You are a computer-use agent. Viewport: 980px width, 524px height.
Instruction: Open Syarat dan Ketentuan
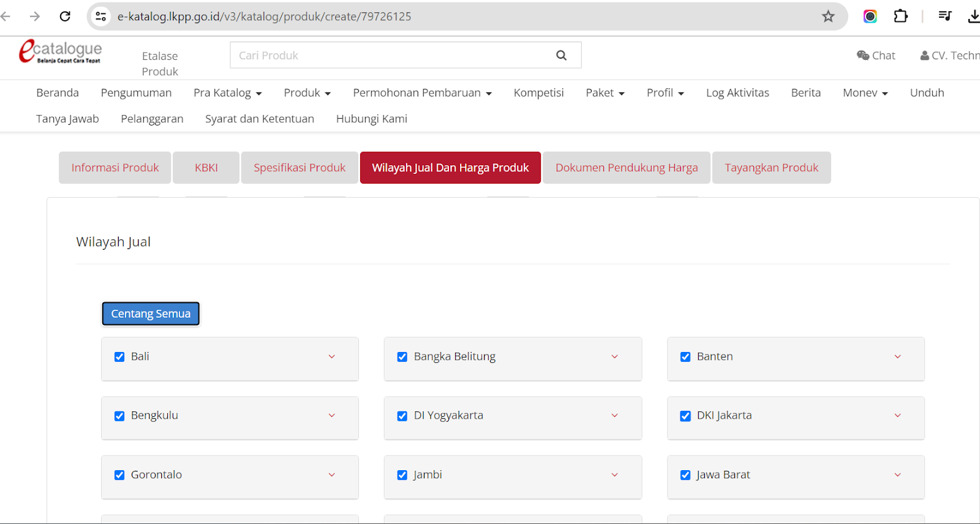260,119
